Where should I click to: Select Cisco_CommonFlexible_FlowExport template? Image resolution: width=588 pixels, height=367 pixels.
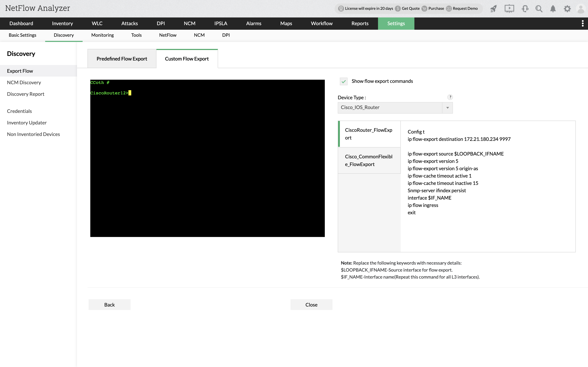(x=369, y=160)
